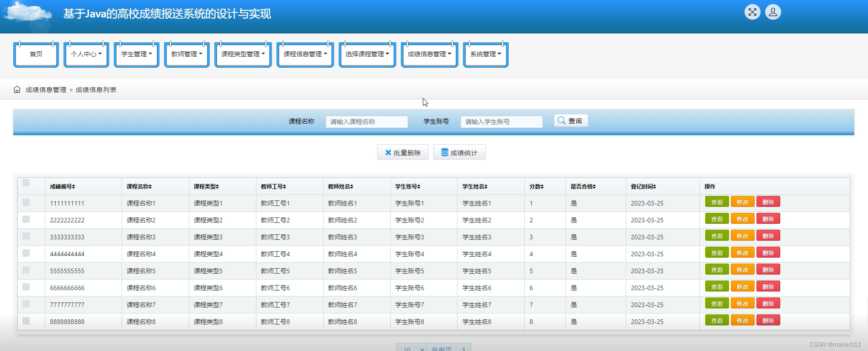Sort by 分数 column header
This screenshot has width=868, height=351.
pyautogui.click(x=537, y=187)
